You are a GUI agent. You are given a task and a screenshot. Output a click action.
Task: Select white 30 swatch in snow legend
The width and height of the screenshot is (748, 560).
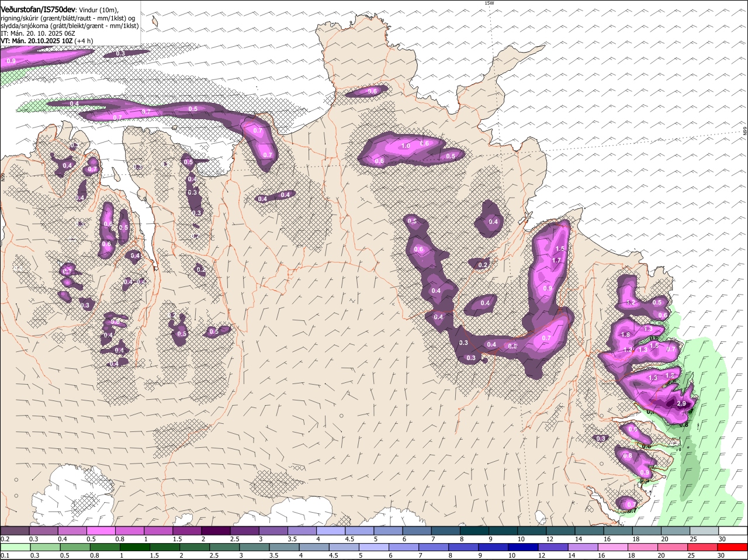pos(733,531)
